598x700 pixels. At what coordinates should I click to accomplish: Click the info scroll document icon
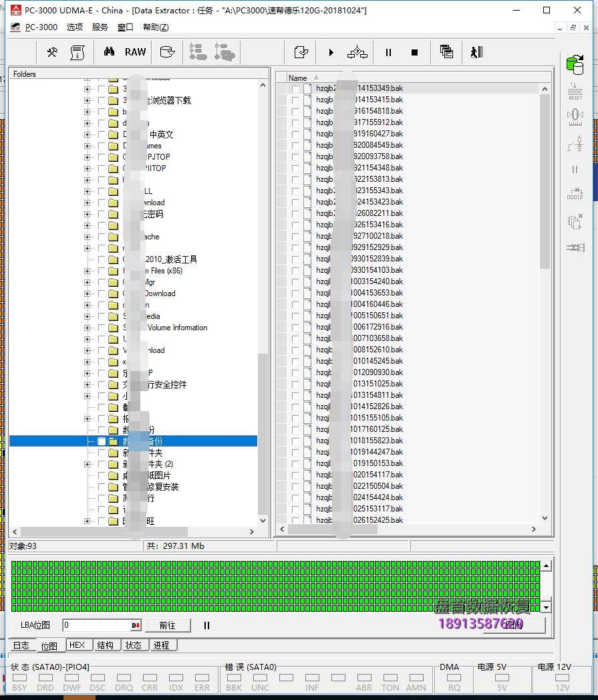click(78, 52)
